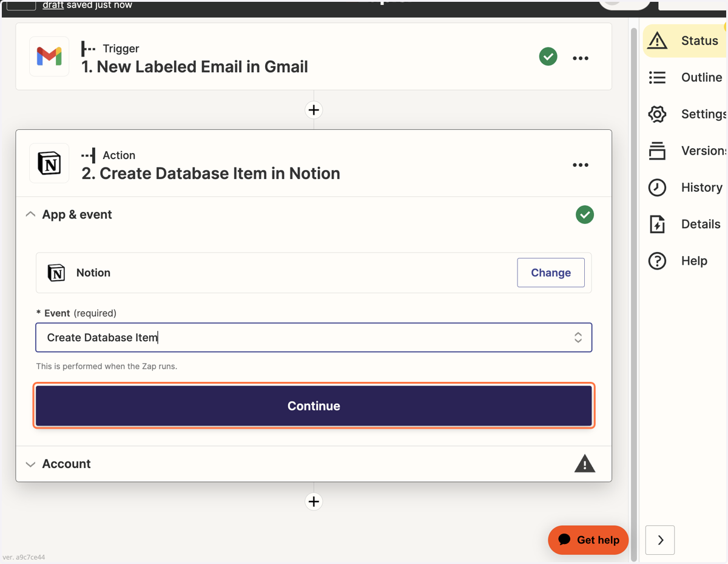Screen dimensions: 728x564
Task: Click the Help question mark icon
Action: click(658, 260)
